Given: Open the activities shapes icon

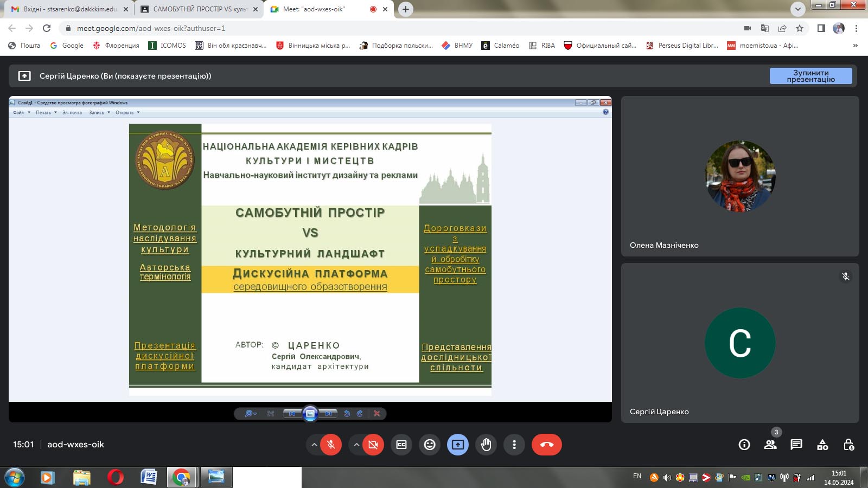Looking at the screenshot, I should 822,445.
